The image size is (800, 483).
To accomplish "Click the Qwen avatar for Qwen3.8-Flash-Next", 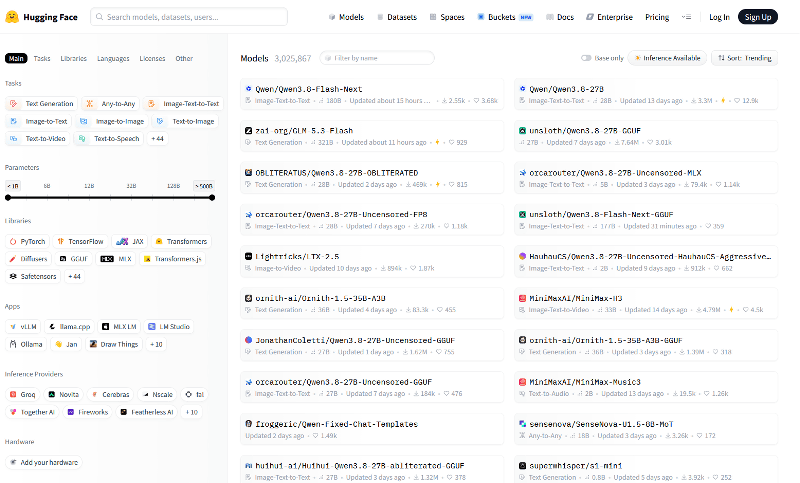I will point(248,89).
